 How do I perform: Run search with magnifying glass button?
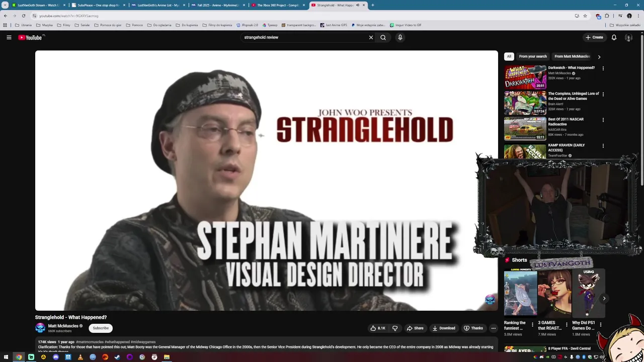click(383, 37)
